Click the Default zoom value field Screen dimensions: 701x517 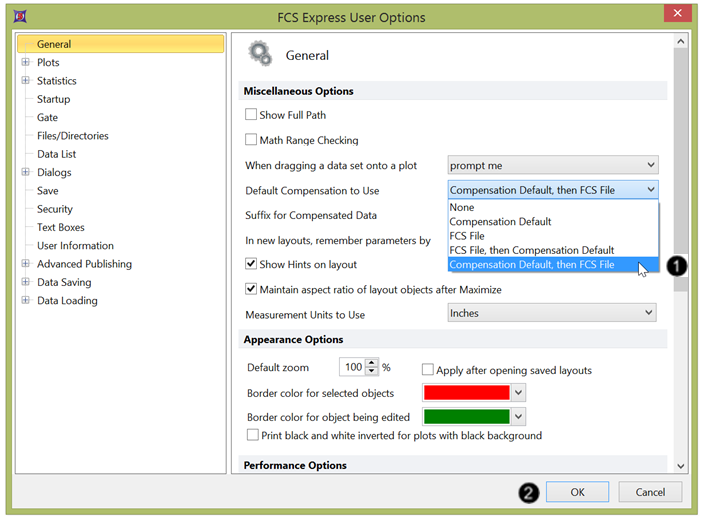pos(352,367)
